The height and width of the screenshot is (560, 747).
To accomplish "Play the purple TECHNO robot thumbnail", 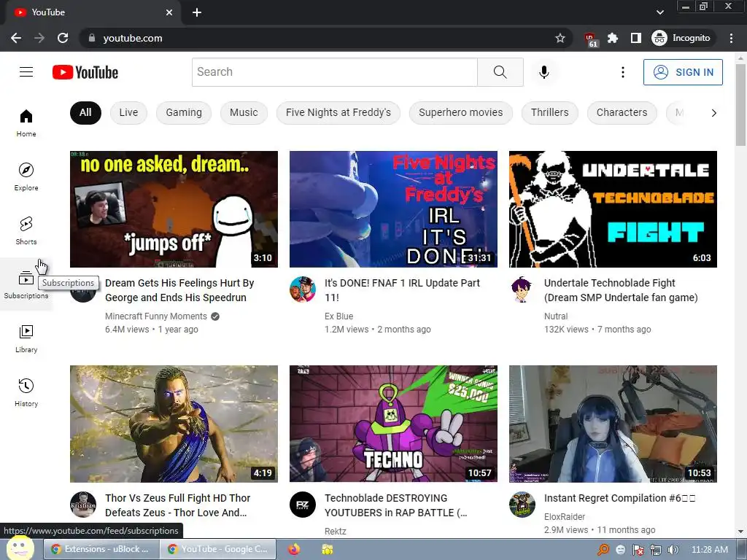I will coord(393,424).
